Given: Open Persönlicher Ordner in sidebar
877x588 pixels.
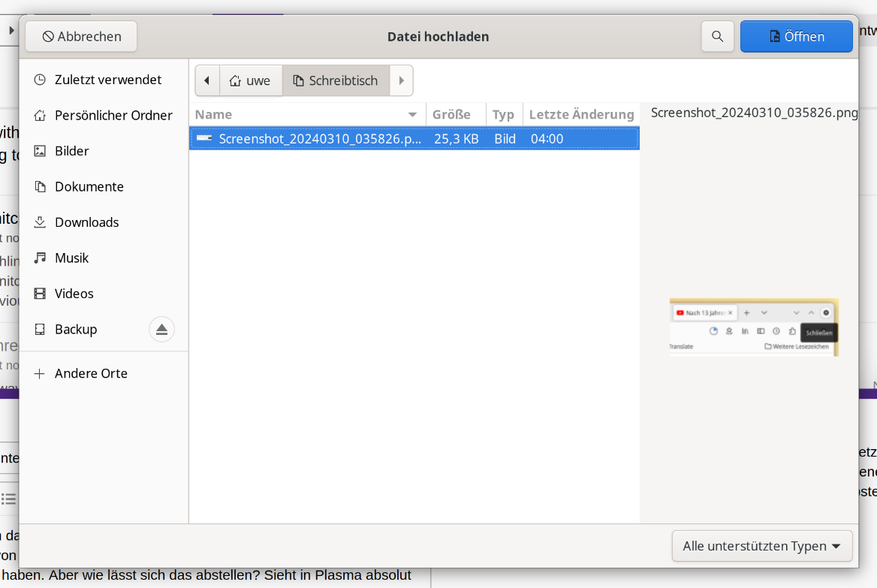Looking at the screenshot, I should (104, 115).
